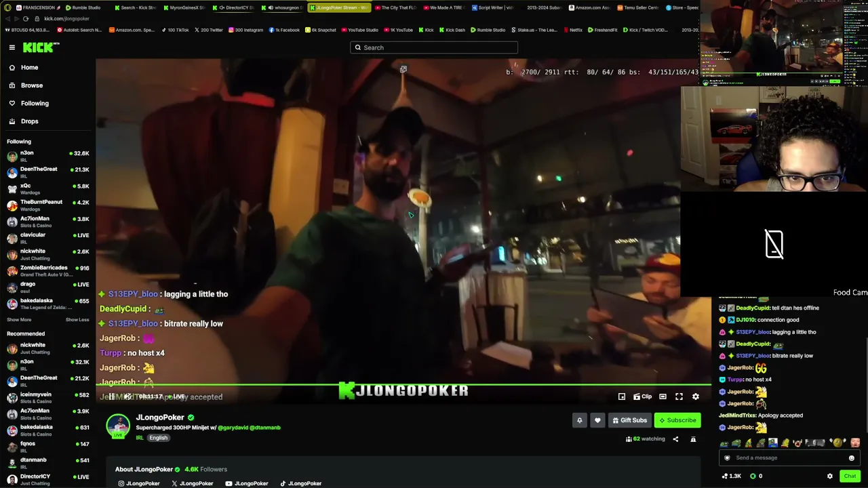This screenshot has width=868, height=488.
Task: Switch to the Script Writer browser tab
Action: tap(492, 7)
